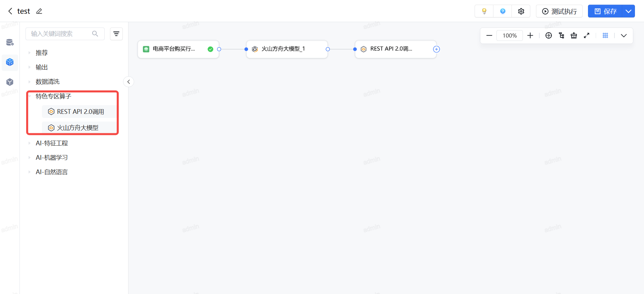This screenshot has width=644, height=294.
Task: Click the auto-layout tree icon
Action: click(x=561, y=35)
